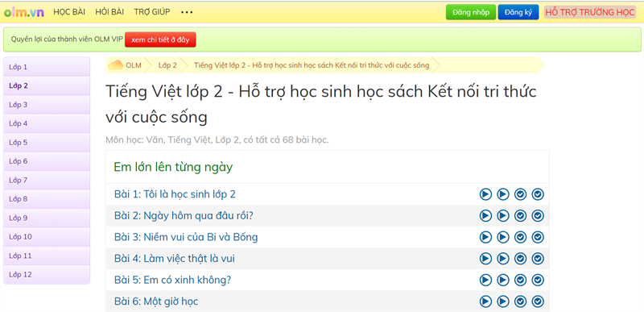The height and width of the screenshot is (312, 644).
Task: Click the olm.vn logo
Action: pos(24,12)
